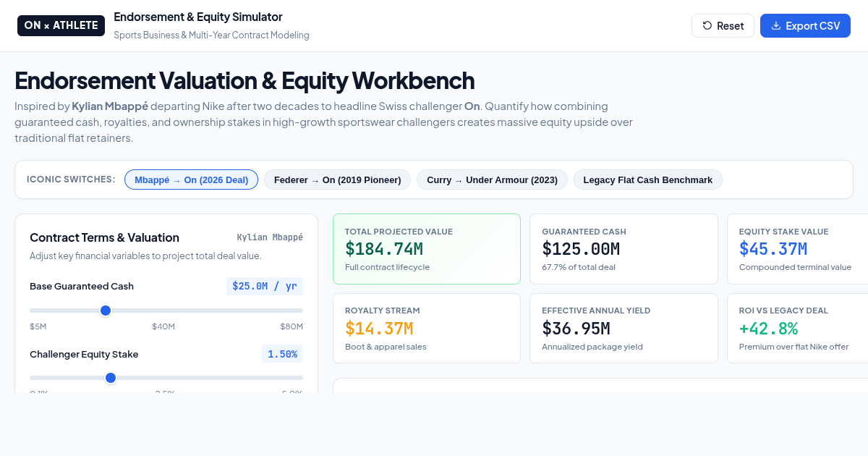Select the Mbappé → On (2026 Deal) preset
This screenshot has height=456, width=868.
pos(191,180)
